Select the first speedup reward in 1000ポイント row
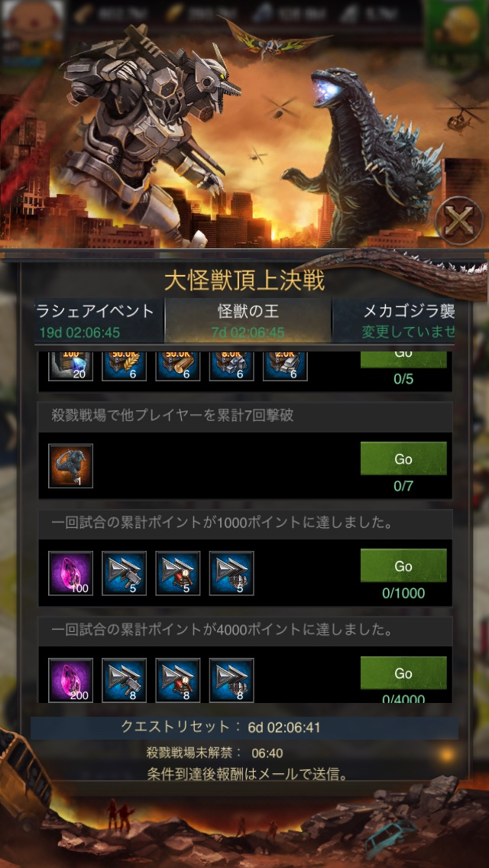 coord(124,573)
